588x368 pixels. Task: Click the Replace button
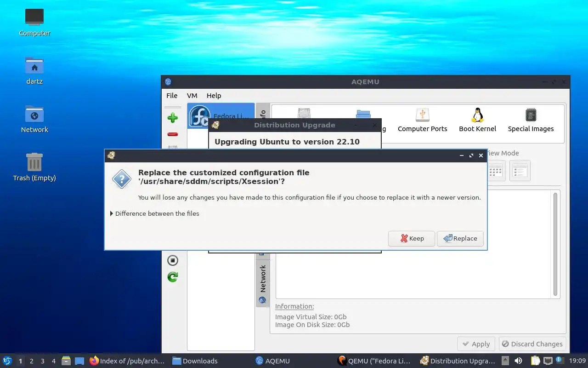460,238
